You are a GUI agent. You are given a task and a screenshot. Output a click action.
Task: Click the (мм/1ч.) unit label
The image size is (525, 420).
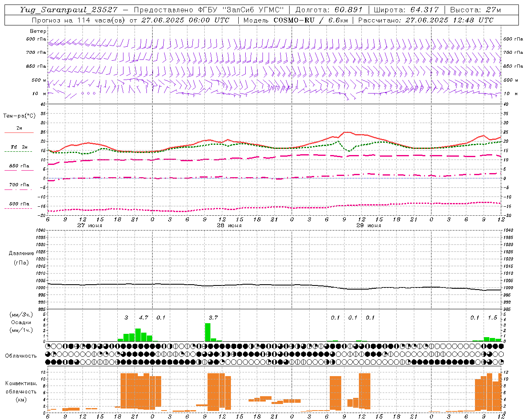point(21,330)
